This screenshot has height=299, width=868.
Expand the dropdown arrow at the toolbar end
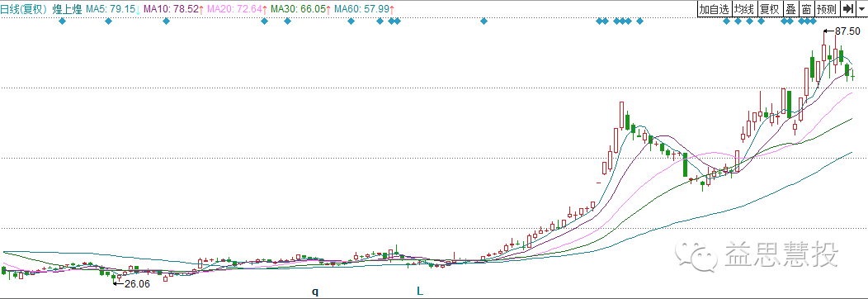click(862, 9)
